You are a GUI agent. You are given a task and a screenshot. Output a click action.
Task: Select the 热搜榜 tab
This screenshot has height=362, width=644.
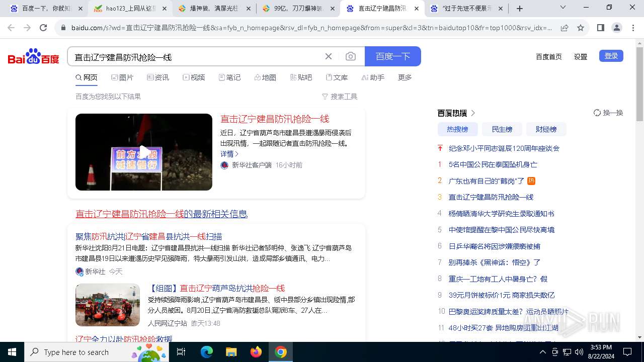[457, 129]
